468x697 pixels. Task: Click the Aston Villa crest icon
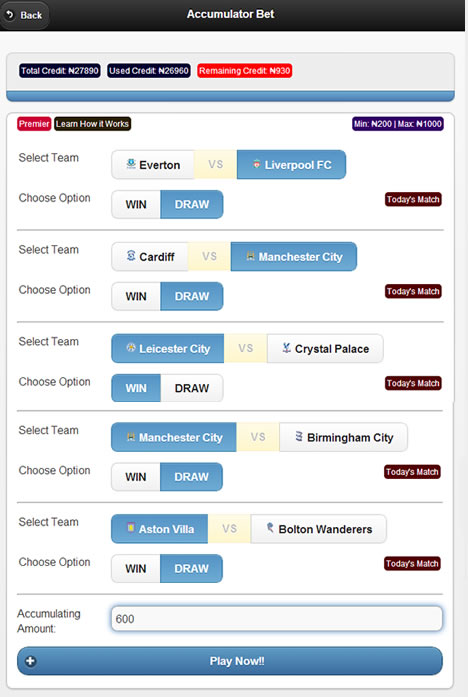click(131, 527)
